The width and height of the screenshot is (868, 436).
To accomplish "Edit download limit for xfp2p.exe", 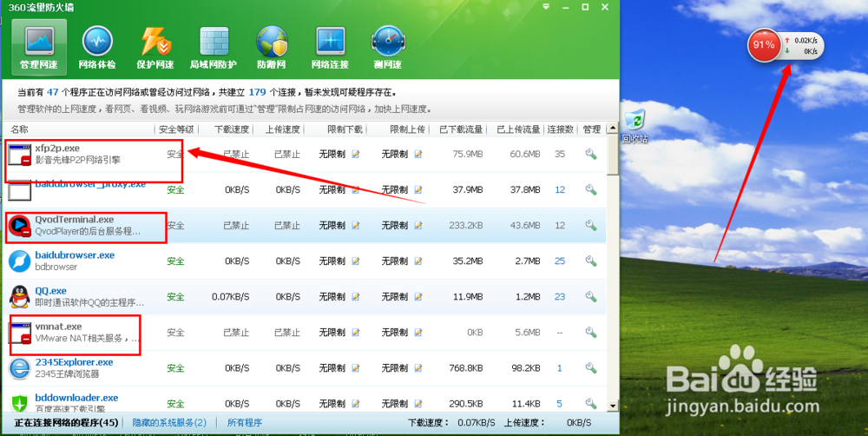I will coord(355,154).
